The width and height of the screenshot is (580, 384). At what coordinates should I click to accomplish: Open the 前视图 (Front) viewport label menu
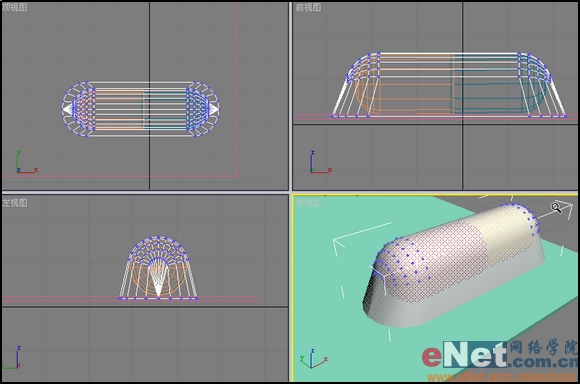[x=308, y=7]
